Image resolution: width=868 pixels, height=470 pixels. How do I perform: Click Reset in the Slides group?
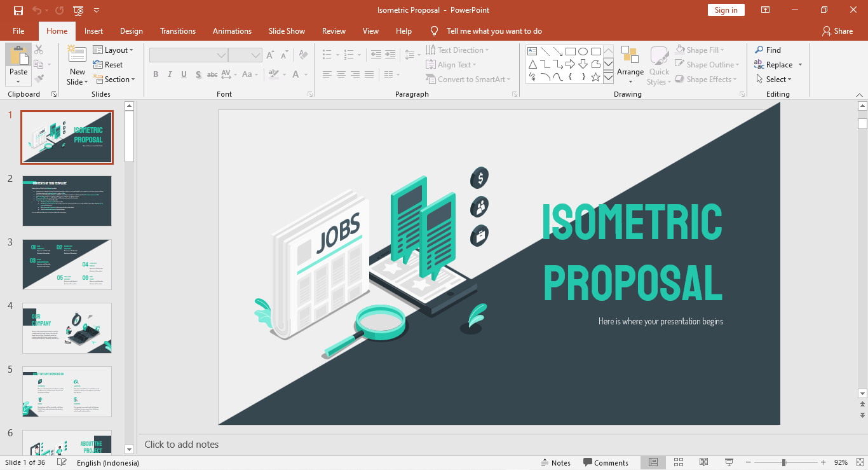point(108,64)
